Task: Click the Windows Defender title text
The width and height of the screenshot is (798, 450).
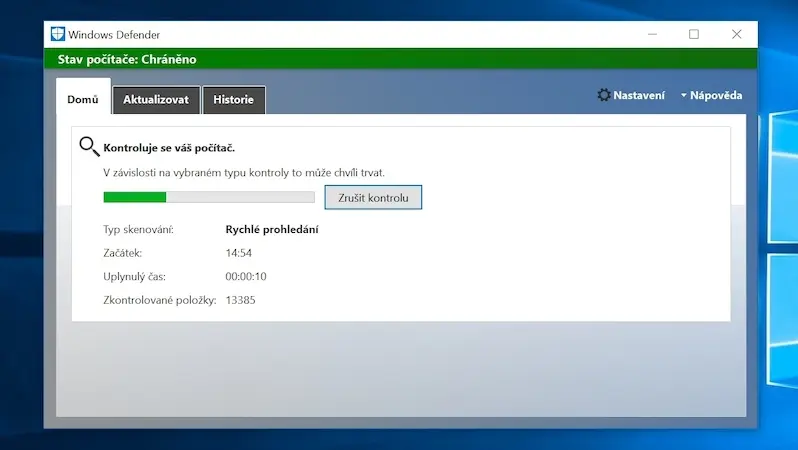Action: point(114,35)
